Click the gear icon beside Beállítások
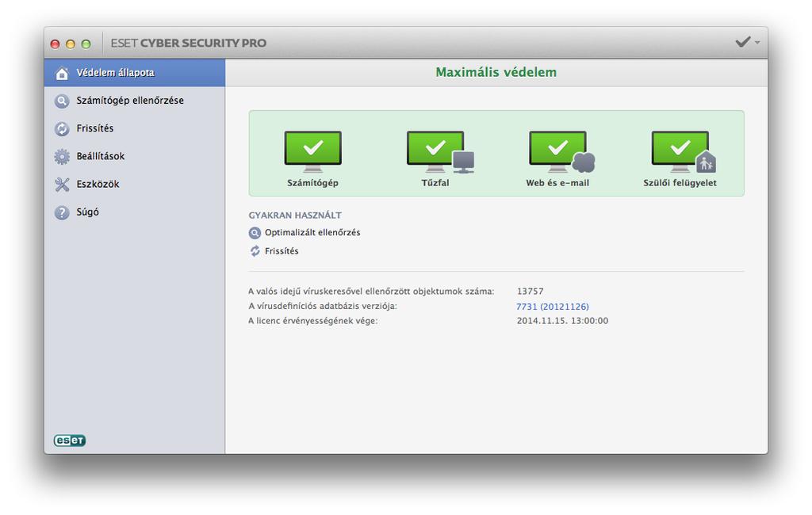The image size is (812, 515). click(x=62, y=156)
